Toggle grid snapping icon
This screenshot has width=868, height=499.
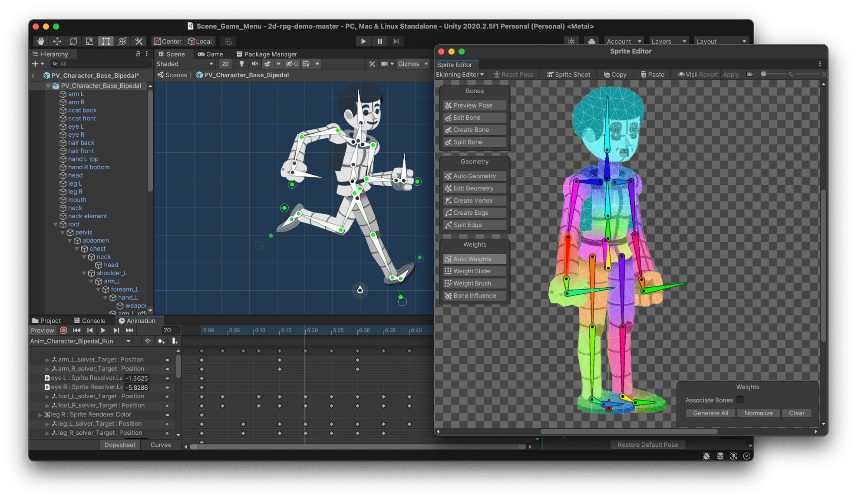[228, 41]
